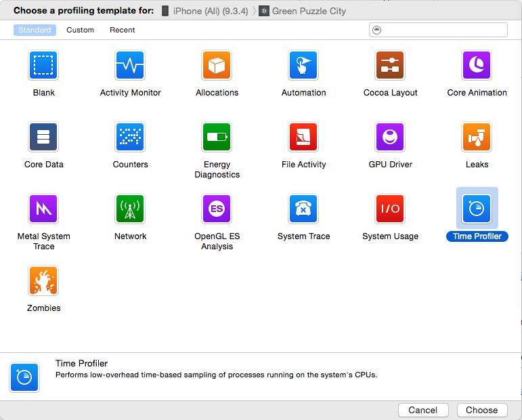Select the Blank template icon
This screenshot has width=522, height=420.
coord(43,65)
